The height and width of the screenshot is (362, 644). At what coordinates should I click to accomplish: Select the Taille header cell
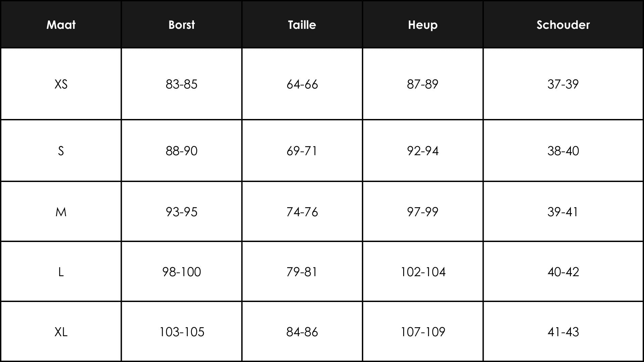point(302,25)
